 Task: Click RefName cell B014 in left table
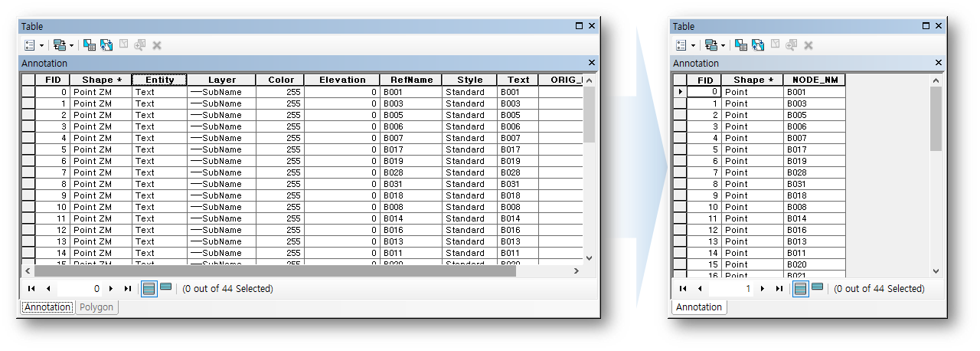click(411, 218)
